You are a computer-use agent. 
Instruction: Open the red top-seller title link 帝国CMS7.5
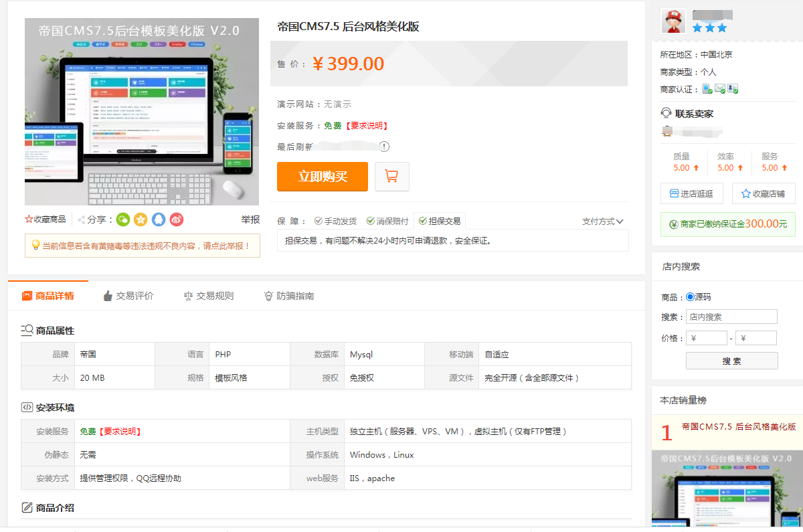739,426
